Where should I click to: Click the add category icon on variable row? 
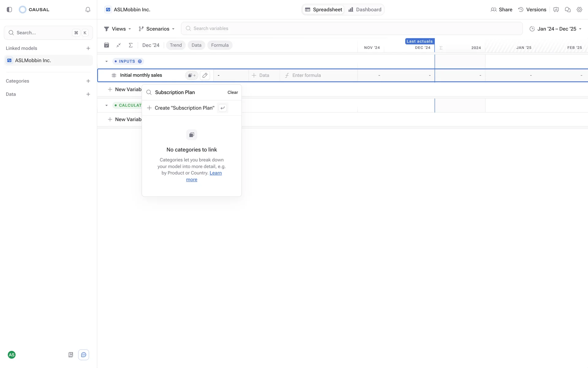pos(192,75)
